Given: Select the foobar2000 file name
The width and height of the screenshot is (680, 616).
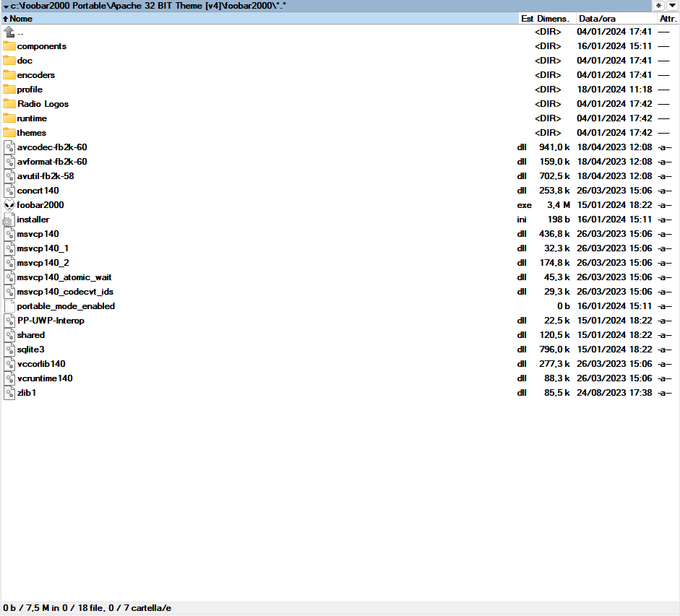Looking at the screenshot, I should pos(40,205).
